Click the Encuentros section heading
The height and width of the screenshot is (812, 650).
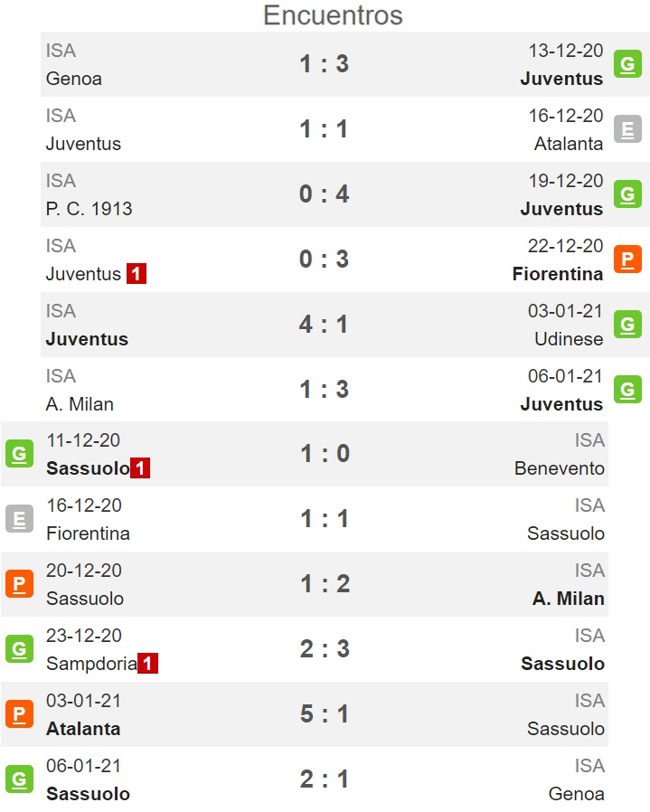pos(333,15)
